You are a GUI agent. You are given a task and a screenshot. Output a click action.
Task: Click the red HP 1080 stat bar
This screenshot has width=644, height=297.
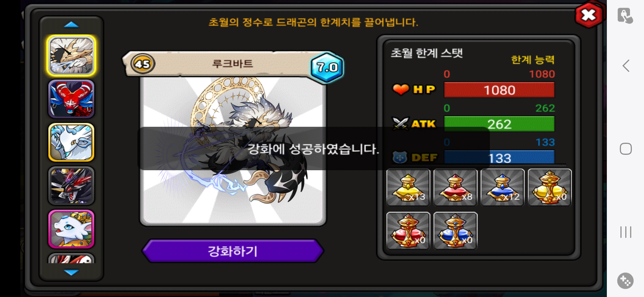[499, 90]
